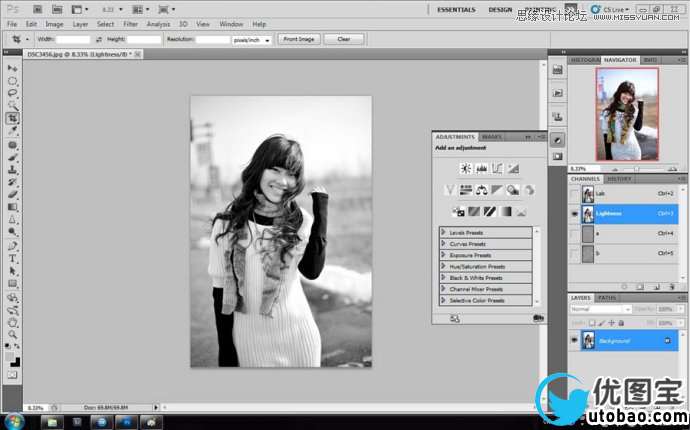Add a Gradient Map adjustment
Image resolution: width=690 pixels, height=430 pixels.
click(x=506, y=212)
